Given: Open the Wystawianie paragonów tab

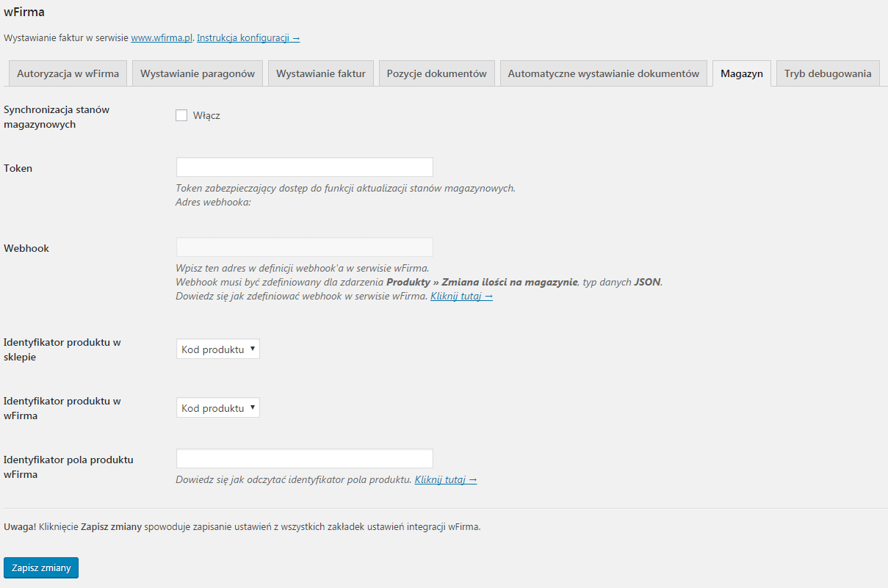Looking at the screenshot, I should (x=198, y=73).
